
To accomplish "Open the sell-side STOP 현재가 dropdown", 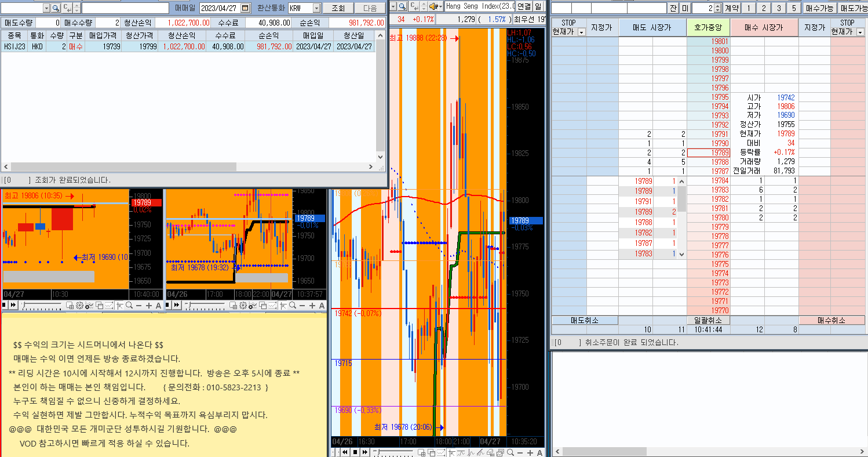I will 582,32.
